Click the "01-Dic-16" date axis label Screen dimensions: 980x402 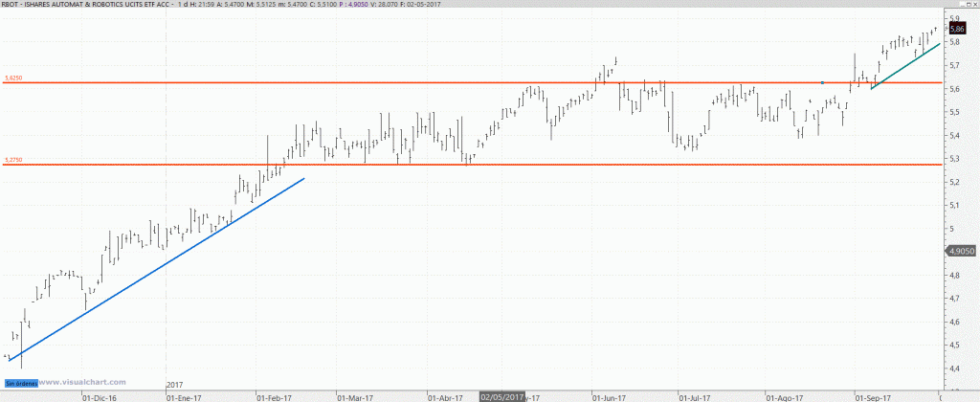pyautogui.click(x=98, y=397)
